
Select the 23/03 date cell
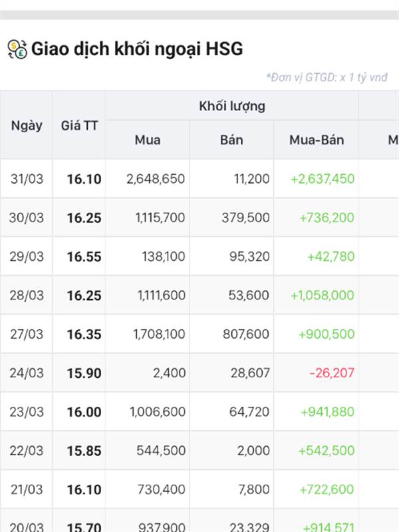(27, 412)
